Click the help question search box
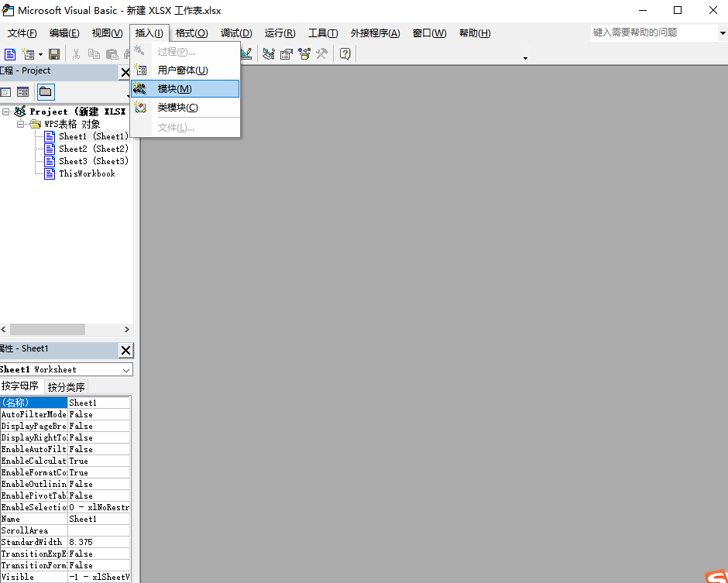The width and height of the screenshot is (728, 583). tap(654, 33)
